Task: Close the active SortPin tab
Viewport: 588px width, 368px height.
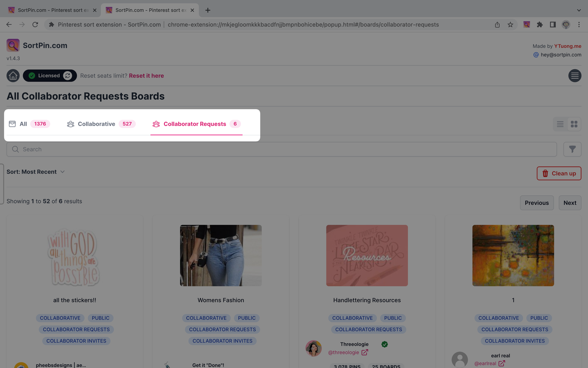Action: pyautogui.click(x=192, y=10)
